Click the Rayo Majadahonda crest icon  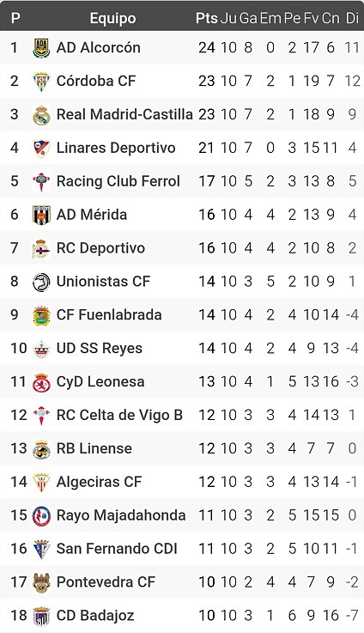[41, 516]
